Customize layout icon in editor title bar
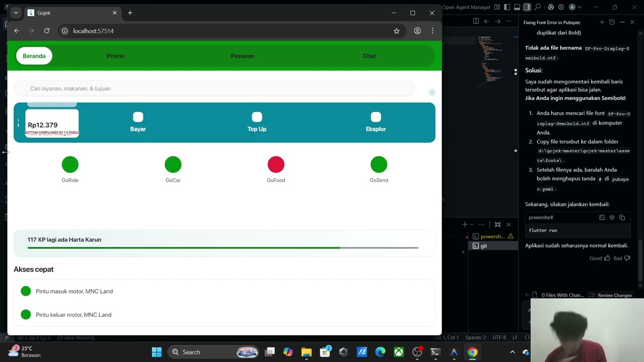644x362 pixels. pos(497,7)
